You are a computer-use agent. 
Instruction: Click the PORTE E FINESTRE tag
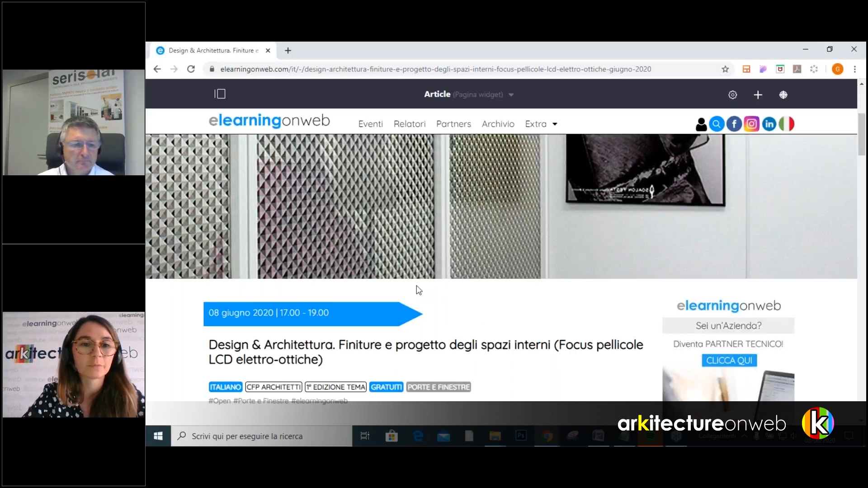click(439, 387)
